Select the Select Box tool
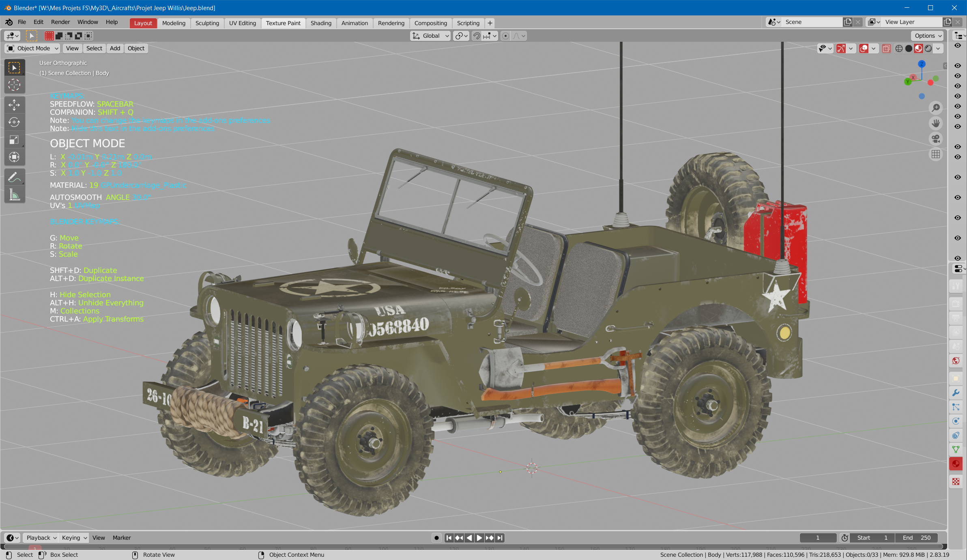The width and height of the screenshot is (967, 560). 14,68
